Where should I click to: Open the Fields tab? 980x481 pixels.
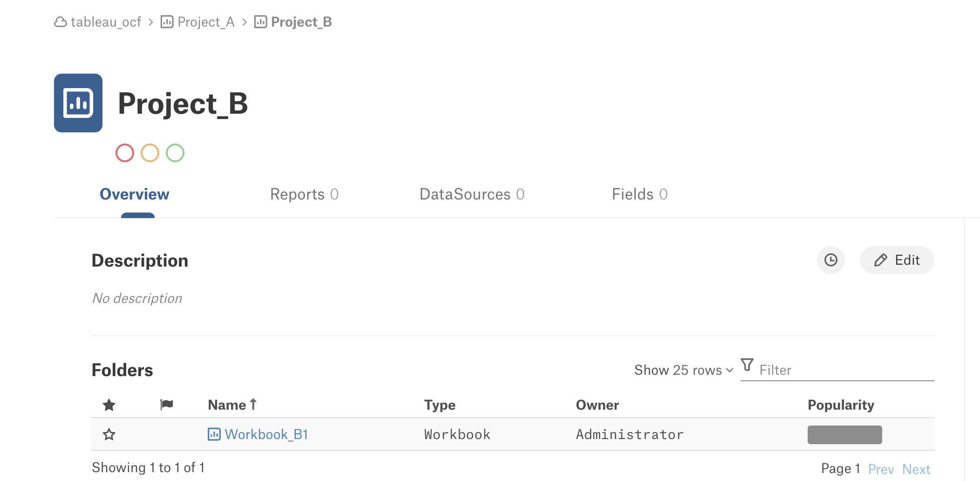pyautogui.click(x=640, y=194)
